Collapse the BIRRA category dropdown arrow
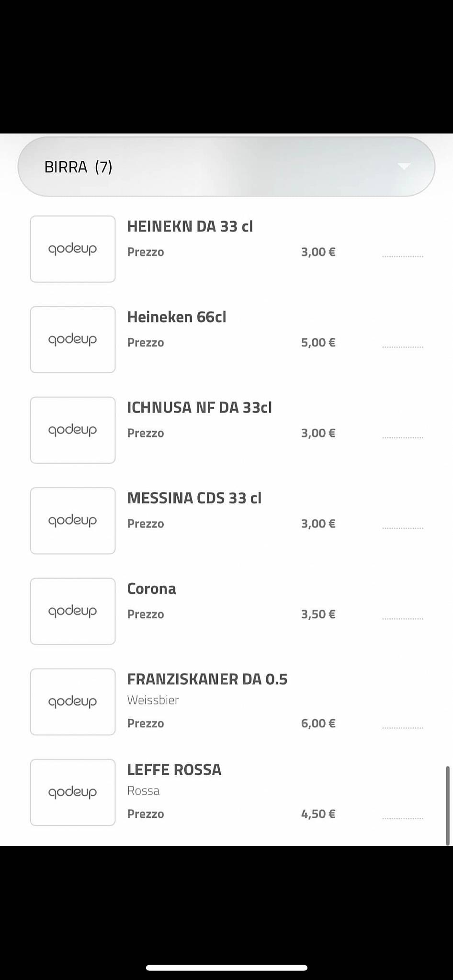Image resolution: width=453 pixels, height=980 pixels. point(404,167)
